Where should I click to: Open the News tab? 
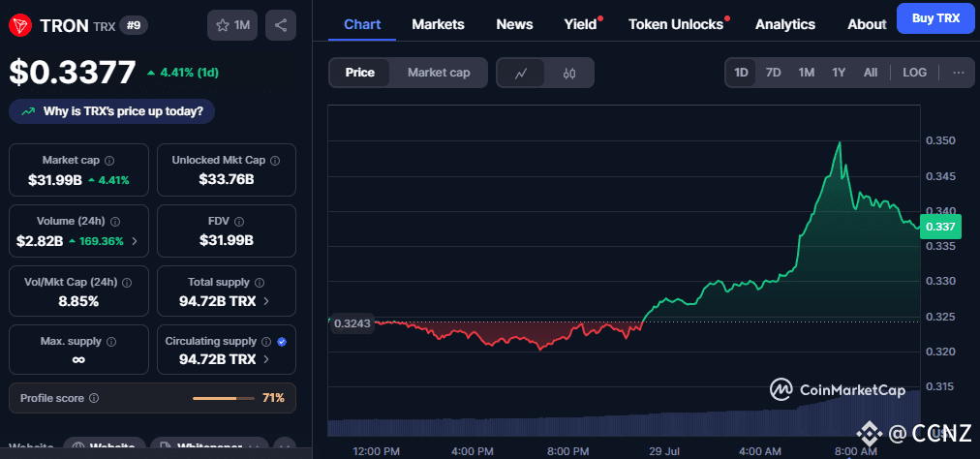point(514,24)
